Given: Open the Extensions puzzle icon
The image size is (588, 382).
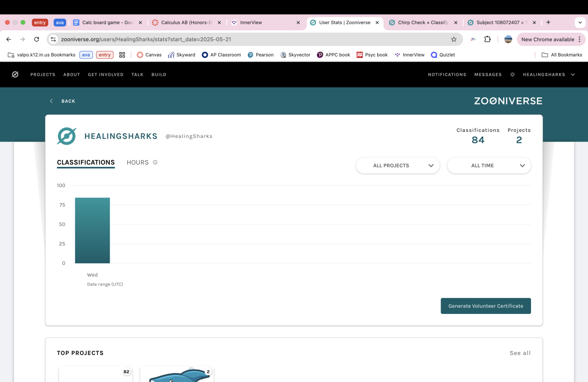Looking at the screenshot, I should tap(487, 40).
